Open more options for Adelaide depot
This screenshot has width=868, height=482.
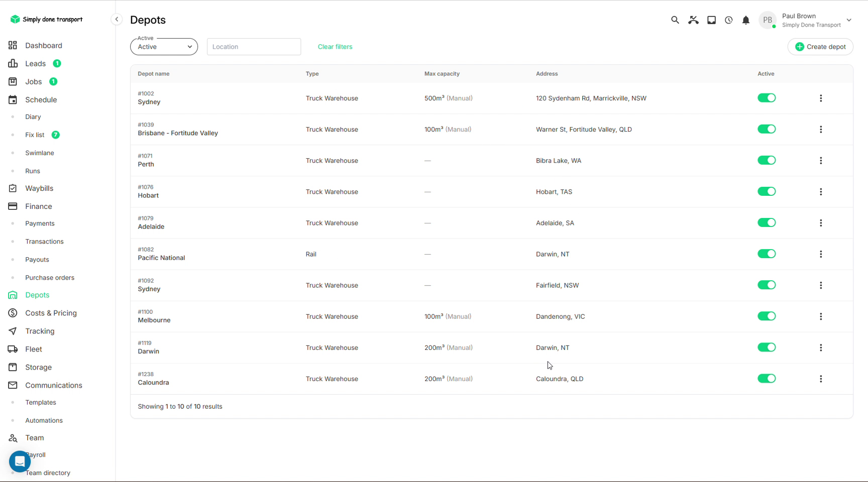[821, 223]
